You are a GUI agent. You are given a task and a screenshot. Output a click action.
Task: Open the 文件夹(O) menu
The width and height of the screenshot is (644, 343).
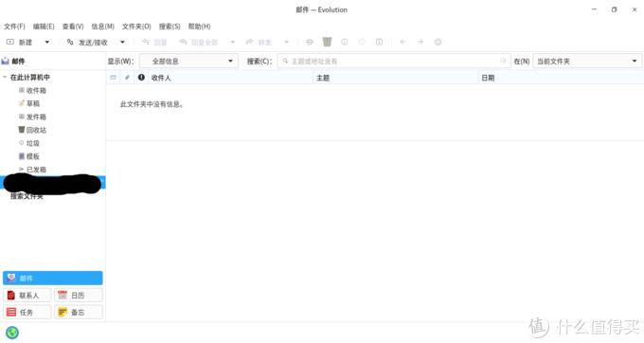[136, 27]
